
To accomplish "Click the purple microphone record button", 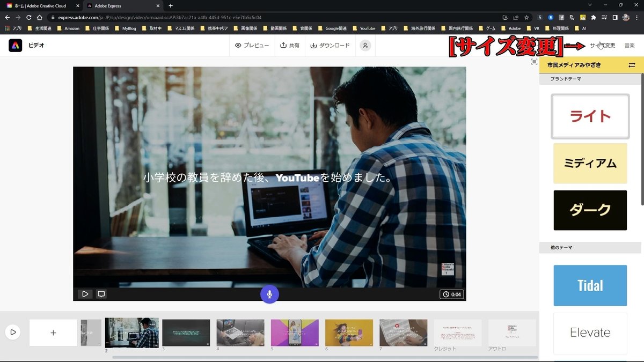I will click(269, 294).
